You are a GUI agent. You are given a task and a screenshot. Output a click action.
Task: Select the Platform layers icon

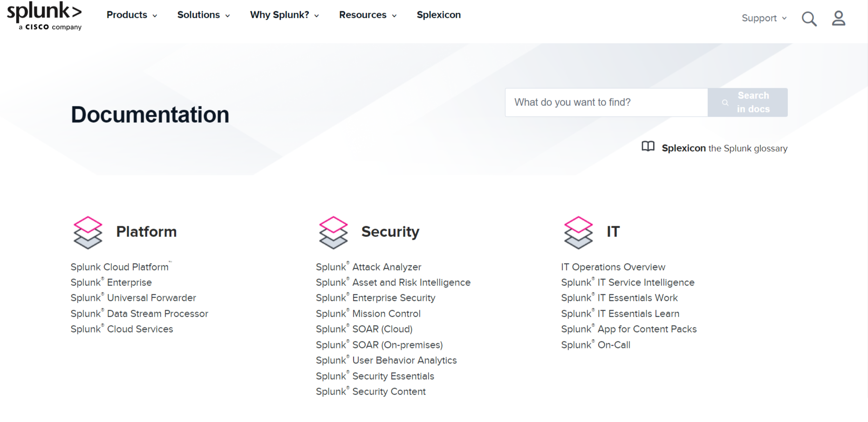click(x=88, y=233)
